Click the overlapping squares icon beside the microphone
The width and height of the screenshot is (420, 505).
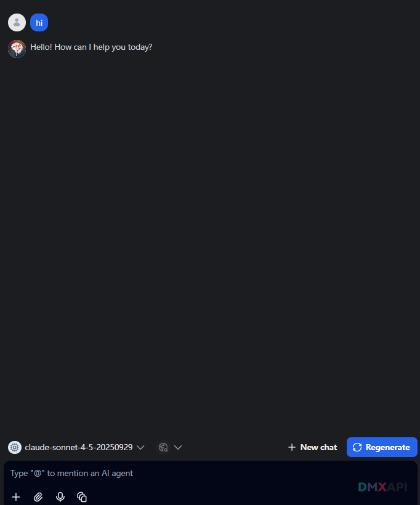click(x=82, y=497)
